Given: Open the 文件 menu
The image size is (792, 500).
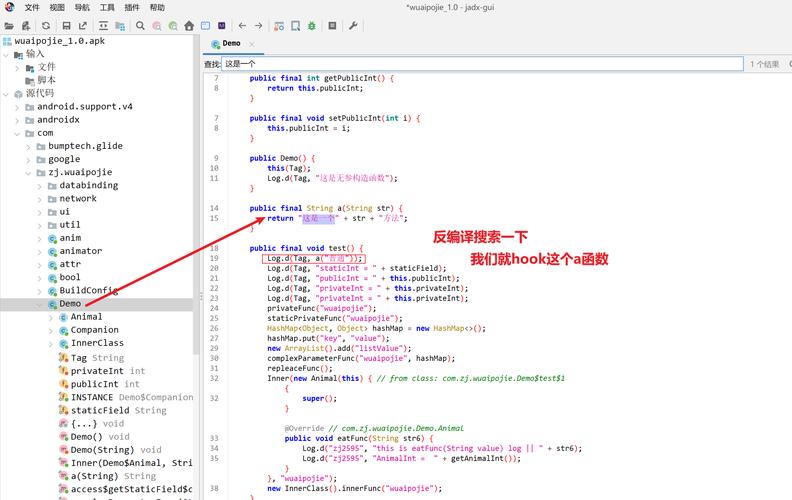Looking at the screenshot, I should pos(32,8).
